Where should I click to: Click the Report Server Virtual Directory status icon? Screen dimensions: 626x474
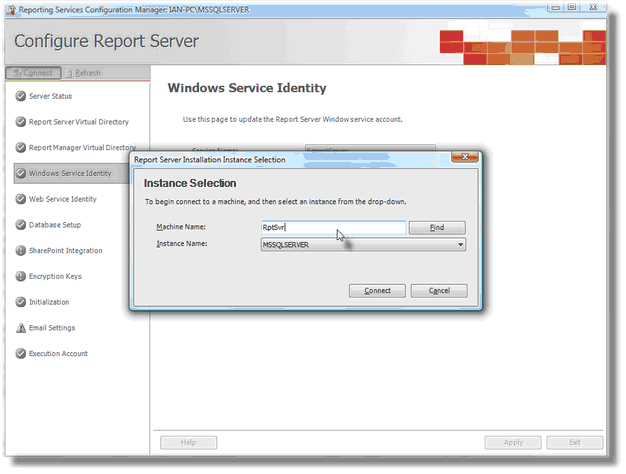pyautogui.click(x=20, y=122)
